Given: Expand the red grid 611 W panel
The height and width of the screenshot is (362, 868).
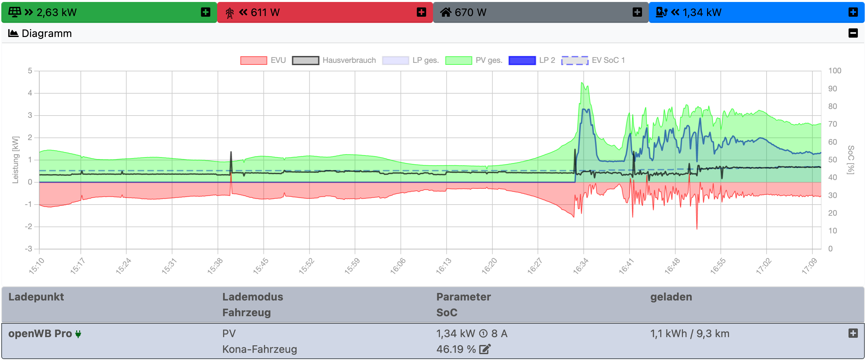Looking at the screenshot, I should (x=421, y=12).
